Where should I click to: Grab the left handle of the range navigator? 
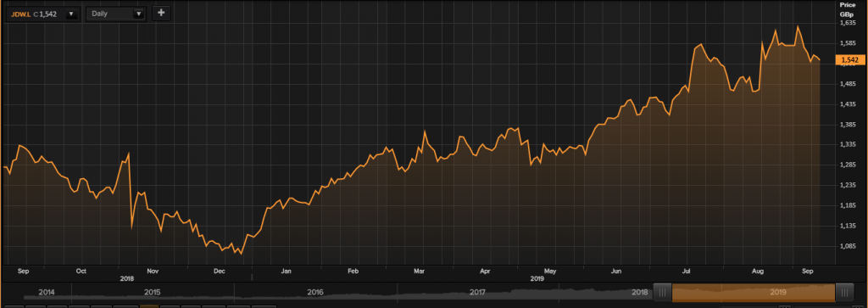663,293
